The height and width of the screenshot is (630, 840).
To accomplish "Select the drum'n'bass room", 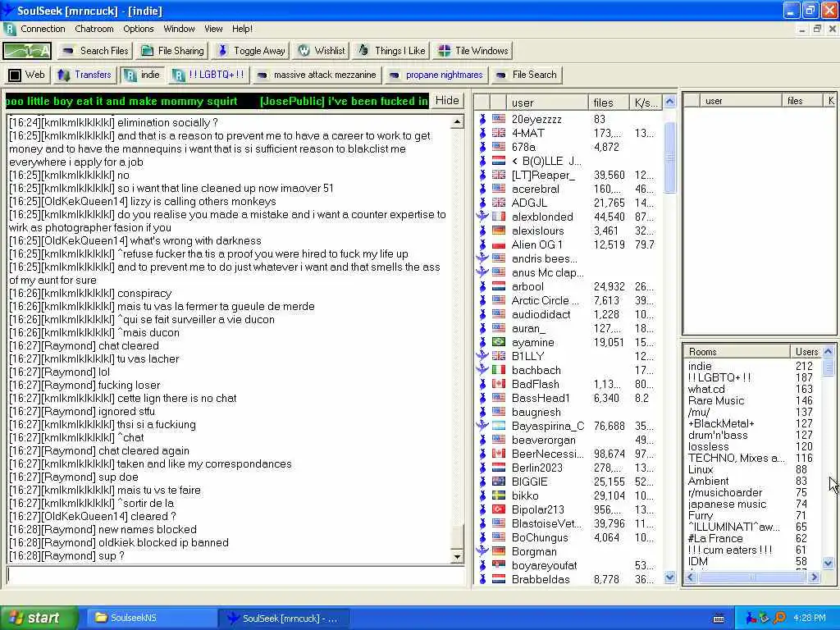I will point(717,435).
